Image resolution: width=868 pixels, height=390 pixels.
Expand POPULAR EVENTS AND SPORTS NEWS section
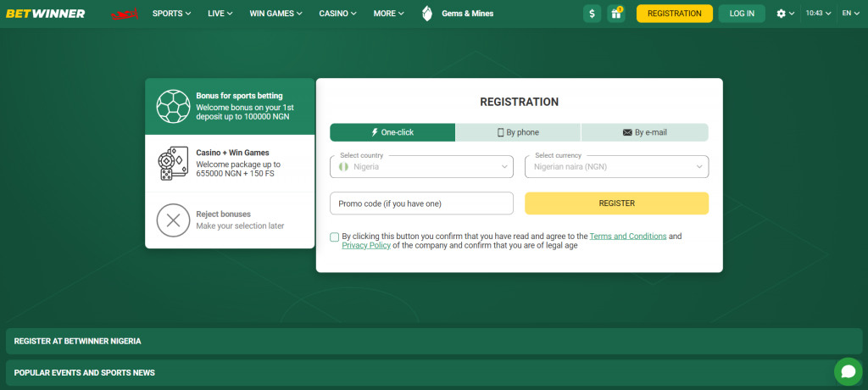pyautogui.click(x=434, y=373)
